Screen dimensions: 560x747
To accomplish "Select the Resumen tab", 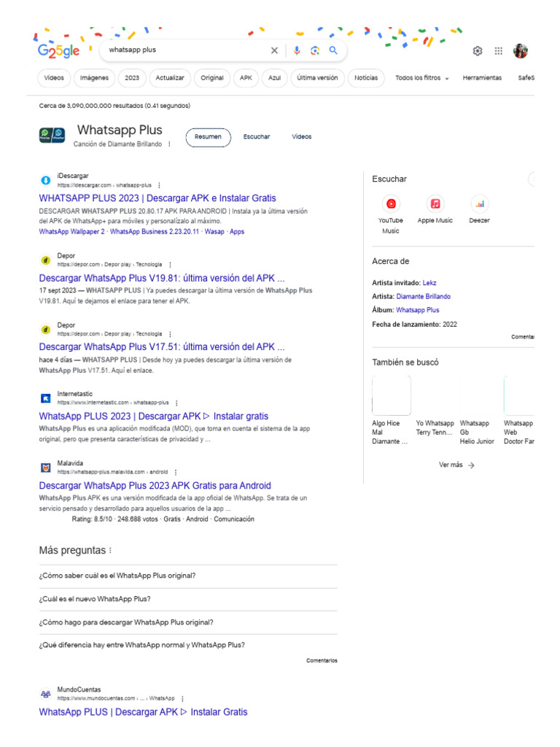I will (208, 137).
